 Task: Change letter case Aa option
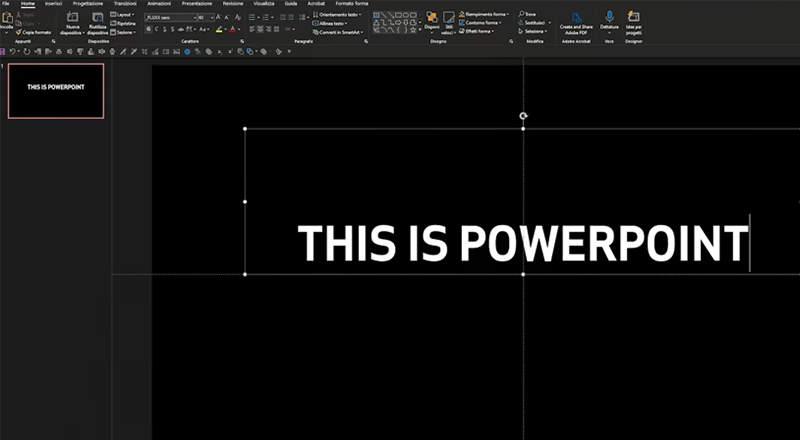click(205, 29)
